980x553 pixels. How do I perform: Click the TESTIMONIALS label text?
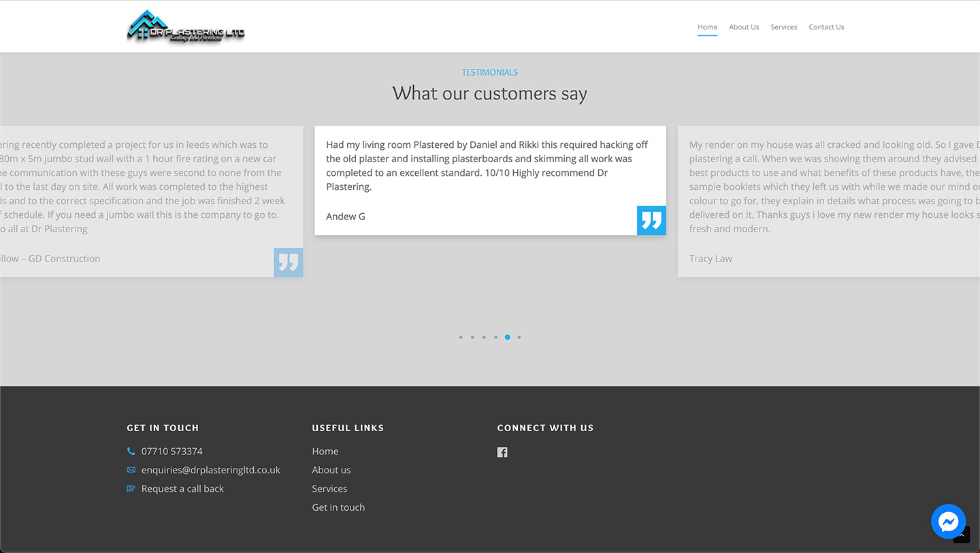(490, 72)
